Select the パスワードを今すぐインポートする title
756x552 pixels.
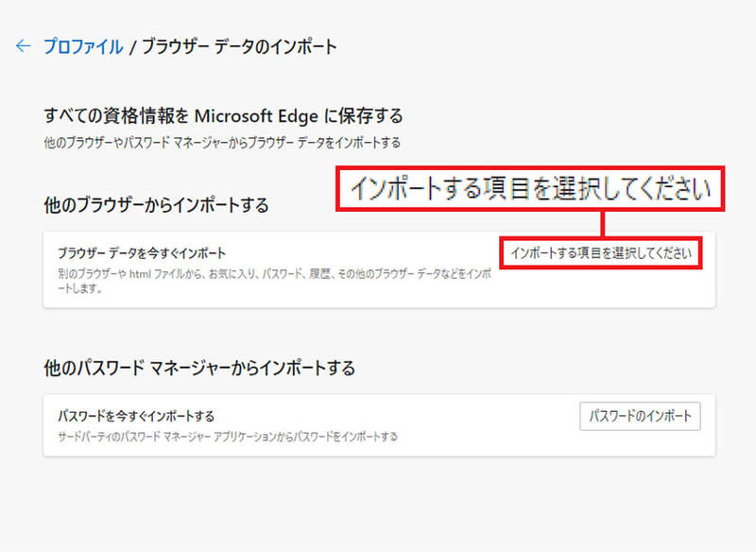[x=136, y=416]
